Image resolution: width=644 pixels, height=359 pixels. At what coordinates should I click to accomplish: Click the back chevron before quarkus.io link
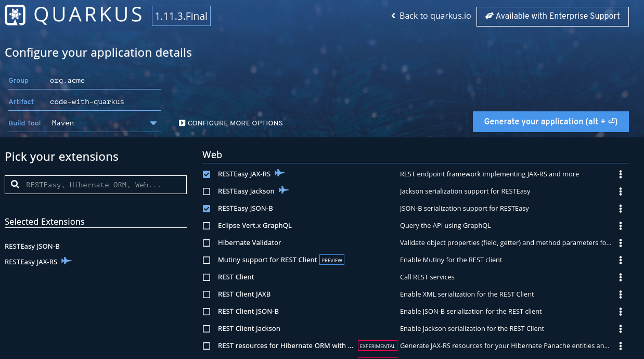[x=394, y=16]
